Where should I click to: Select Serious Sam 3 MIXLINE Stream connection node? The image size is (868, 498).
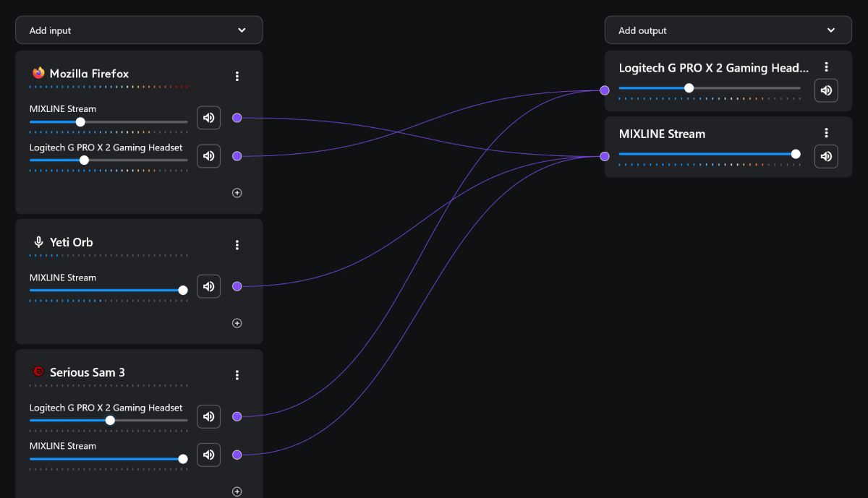tap(237, 455)
